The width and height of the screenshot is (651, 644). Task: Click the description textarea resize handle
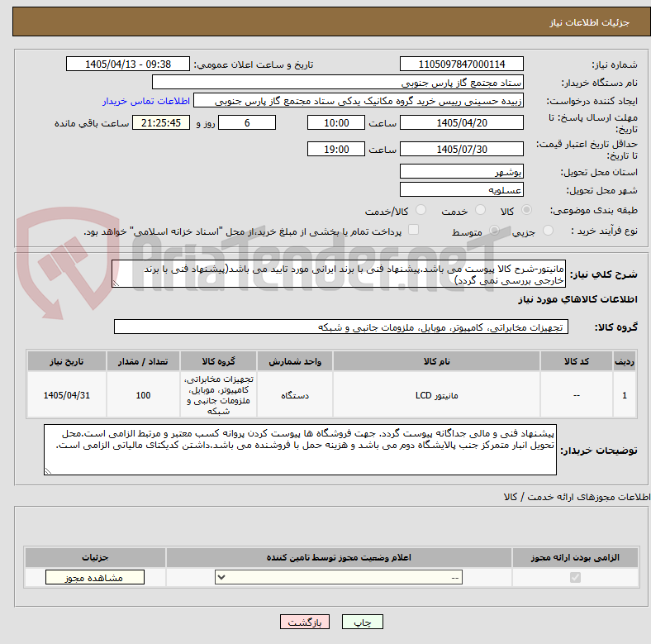116,284
